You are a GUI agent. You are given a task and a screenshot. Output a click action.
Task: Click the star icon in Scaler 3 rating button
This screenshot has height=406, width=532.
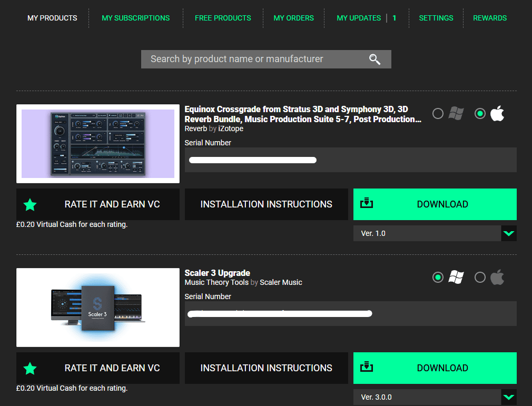30,369
